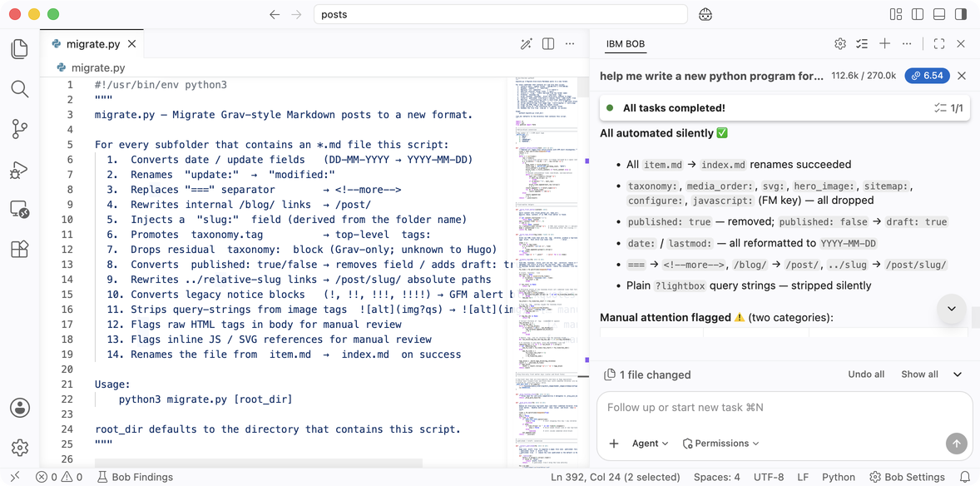980x486 pixels.
Task: Focus the Follow up message input
Action: coord(784,408)
